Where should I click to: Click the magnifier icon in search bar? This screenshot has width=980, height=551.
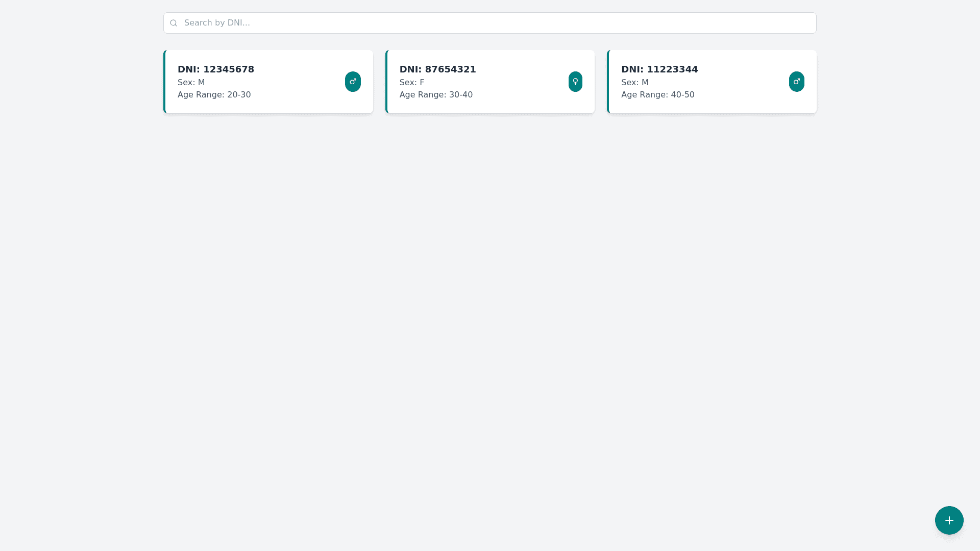click(174, 23)
